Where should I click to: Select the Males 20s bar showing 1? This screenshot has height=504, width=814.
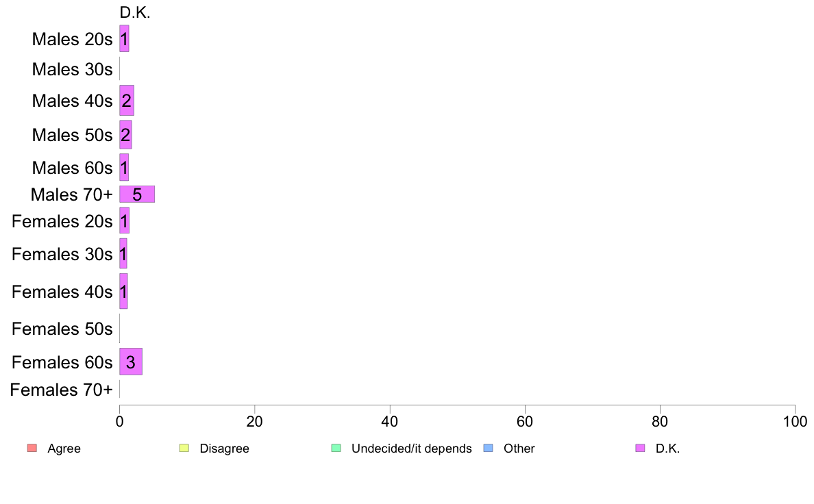(x=124, y=39)
